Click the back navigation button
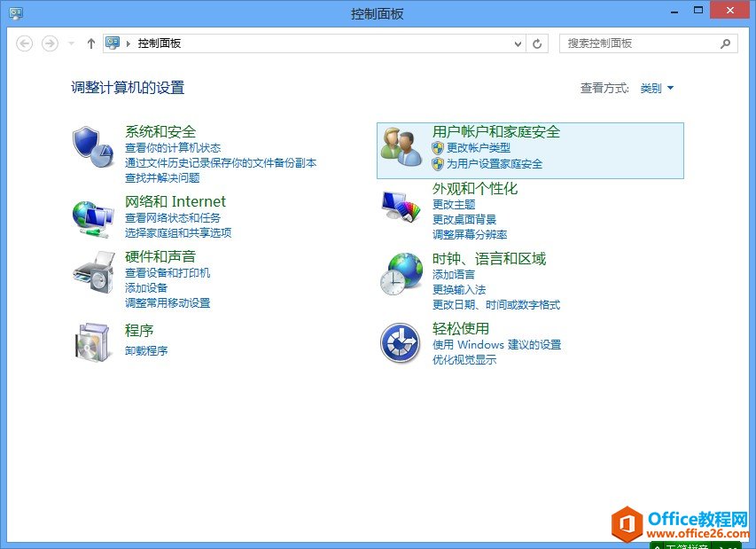The height and width of the screenshot is (549, 756). 26,43
